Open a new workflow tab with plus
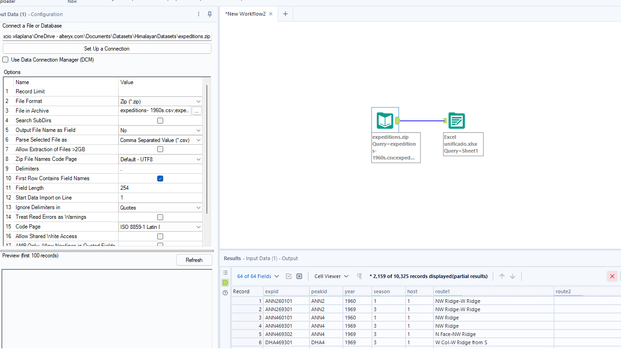621x364 pixels. pyautogui.click(x=285, y=14)
